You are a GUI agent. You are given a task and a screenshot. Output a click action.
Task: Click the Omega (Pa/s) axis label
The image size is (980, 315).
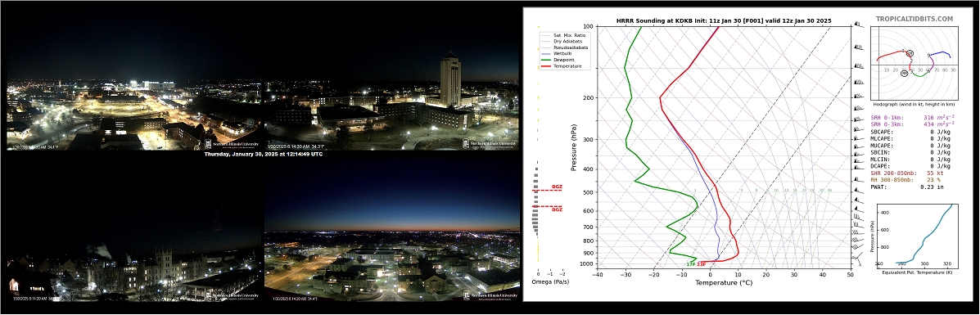pyautogui.click(x=550, y=282)
